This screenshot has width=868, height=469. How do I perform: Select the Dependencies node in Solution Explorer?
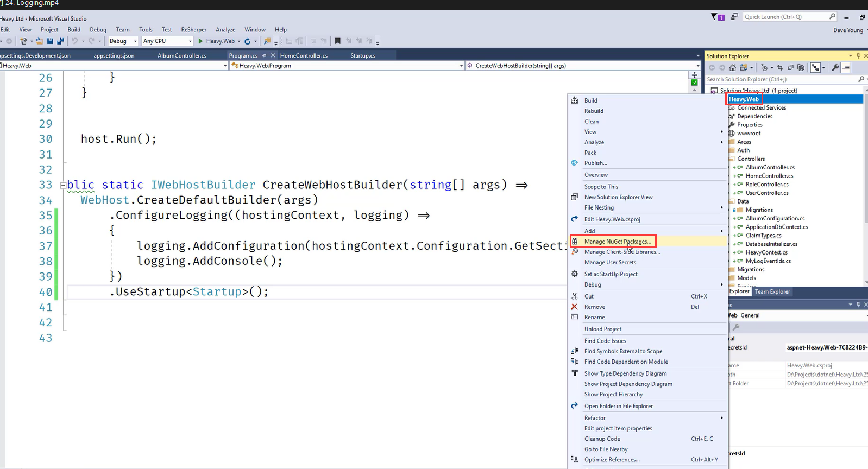(754, 117)
